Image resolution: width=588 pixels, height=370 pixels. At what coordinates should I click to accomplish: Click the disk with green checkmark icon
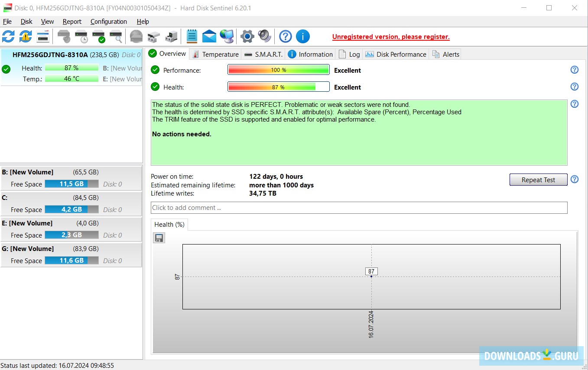(98, 36)
